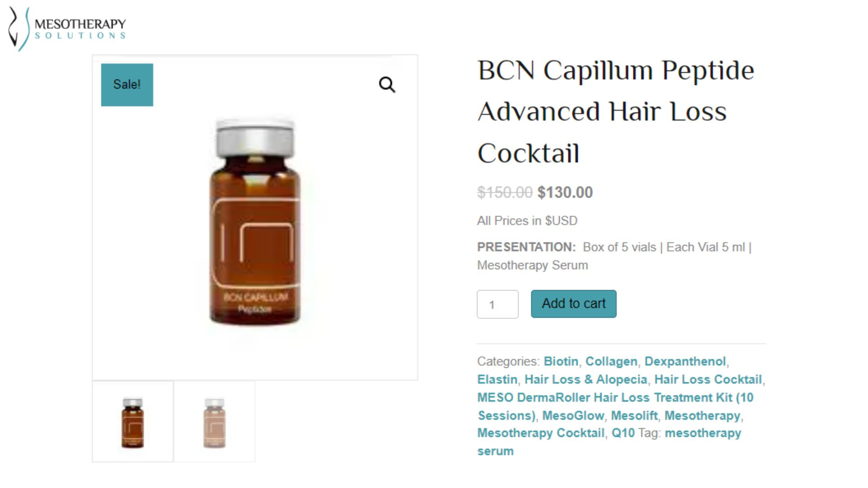Open the Dexpanthenol category link
The height and width of the screenshot is (488, 868).
[685, 361]
